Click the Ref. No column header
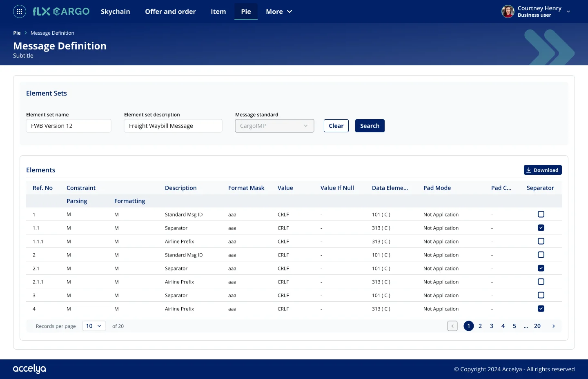This screenshot has width=588, height=379. (42, 188)
